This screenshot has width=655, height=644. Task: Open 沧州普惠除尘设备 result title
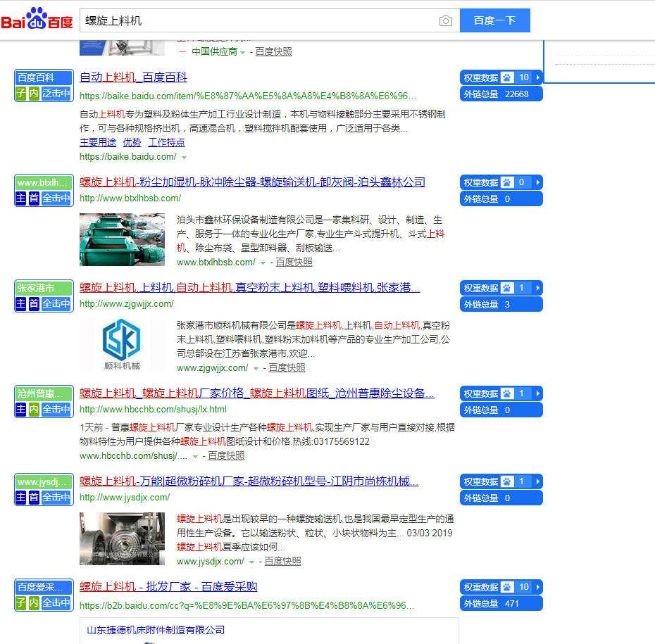point(257,393)
